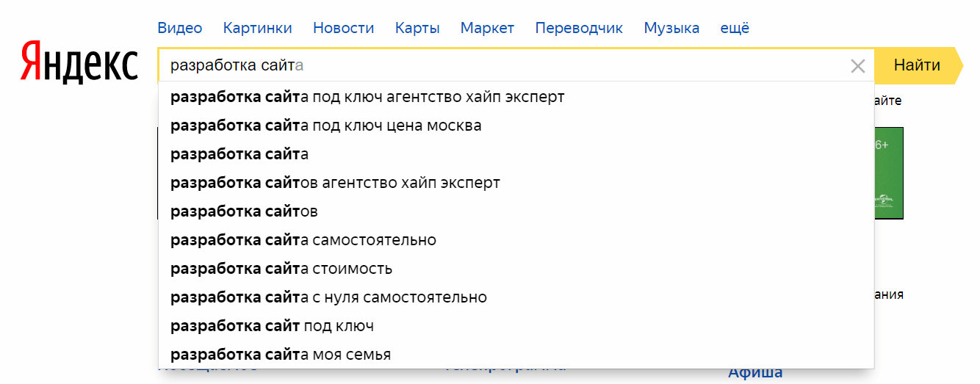Image resolution: width=980 pixels, height=384 pixels.
Task: Select suggestion 'разработка сайта стоимость'
Action: click(281, 269)
